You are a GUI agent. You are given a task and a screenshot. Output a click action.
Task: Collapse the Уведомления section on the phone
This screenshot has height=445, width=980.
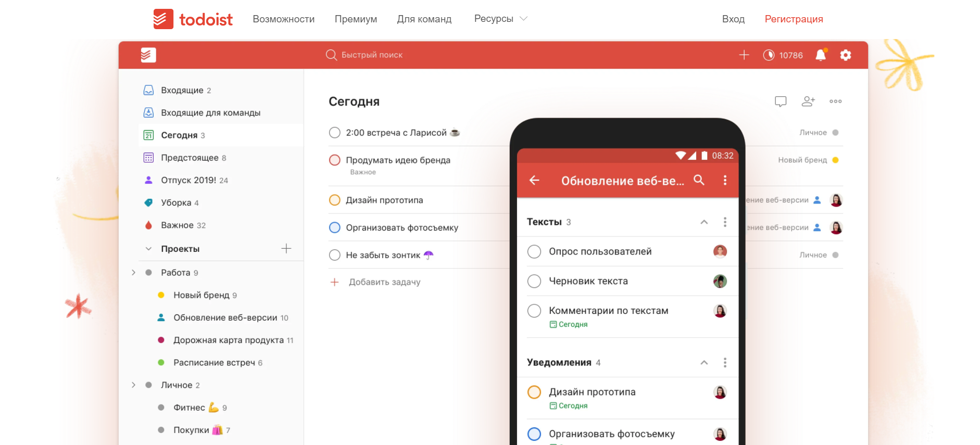coord(704,363)
